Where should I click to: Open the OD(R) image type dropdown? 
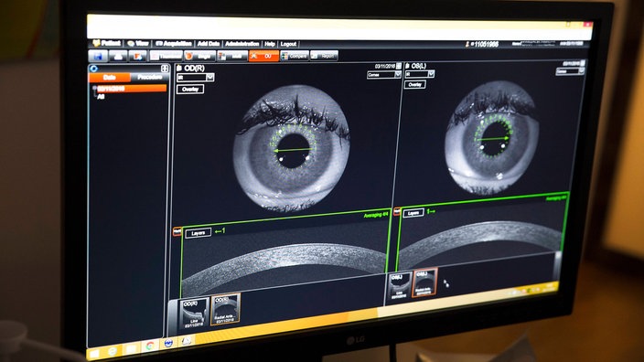[x=196, y=78]
